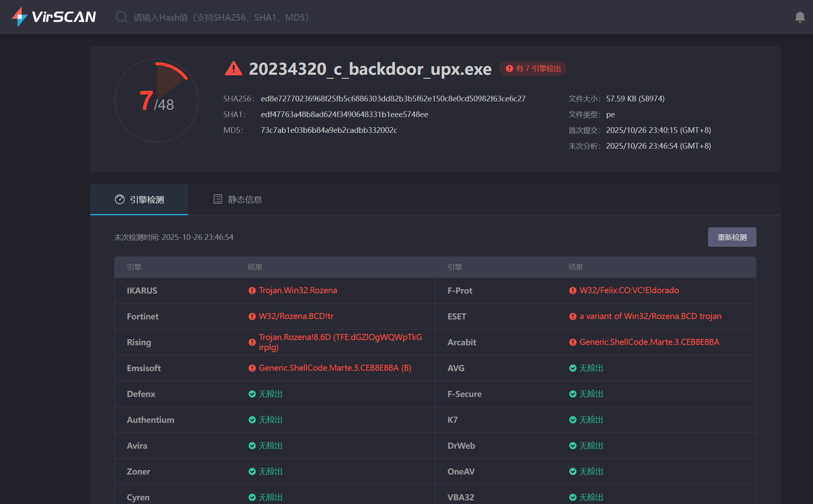Click the MD5 hash value
This screenshot has height=504, width=813.
pos(329,130)
